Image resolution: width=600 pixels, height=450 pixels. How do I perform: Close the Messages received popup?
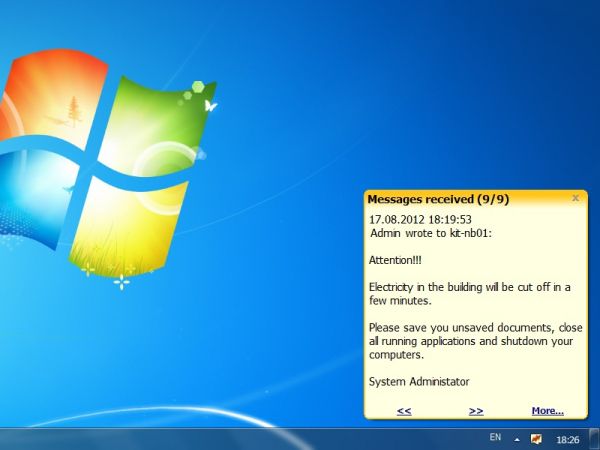pyautogui.click(x=575, y=198)
